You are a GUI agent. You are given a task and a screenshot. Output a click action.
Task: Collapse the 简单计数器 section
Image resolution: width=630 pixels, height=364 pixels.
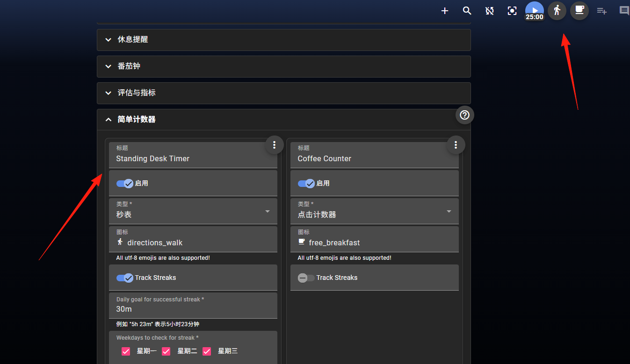(284, 120)
